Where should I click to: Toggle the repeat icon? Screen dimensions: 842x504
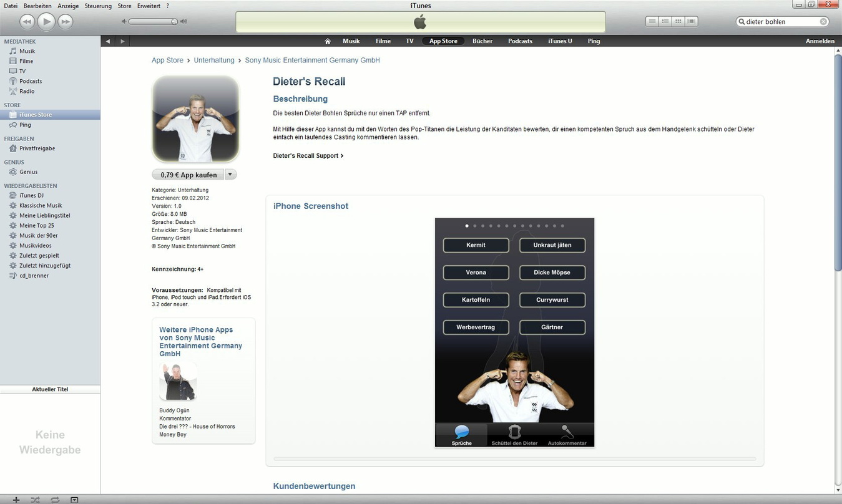pos(55,500)
